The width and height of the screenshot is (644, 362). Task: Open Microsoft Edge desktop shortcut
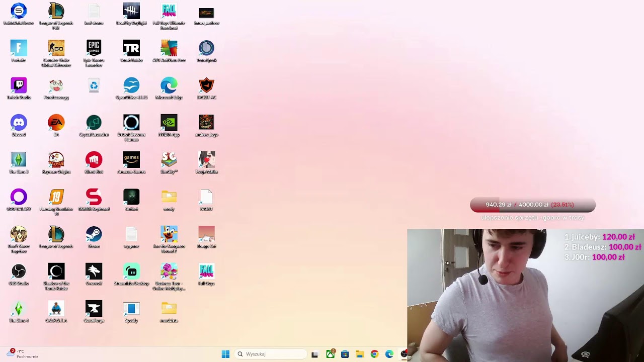[169, 85]
